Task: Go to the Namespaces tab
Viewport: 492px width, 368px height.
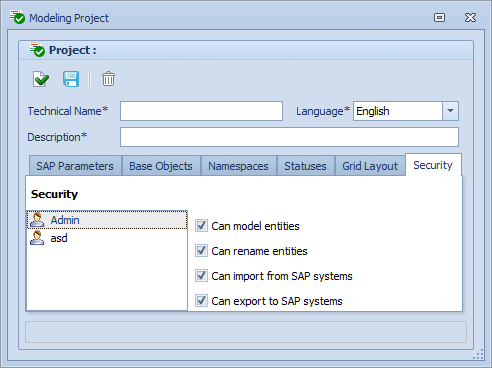Action: 238,166
